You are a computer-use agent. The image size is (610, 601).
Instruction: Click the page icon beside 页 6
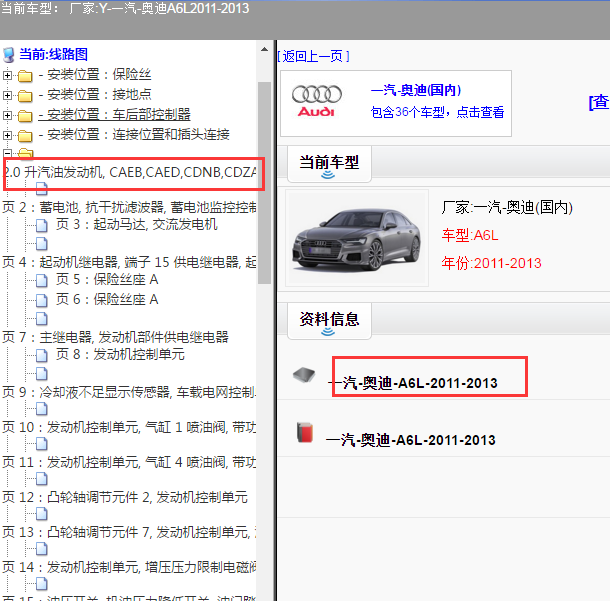[x=42, y=300]
